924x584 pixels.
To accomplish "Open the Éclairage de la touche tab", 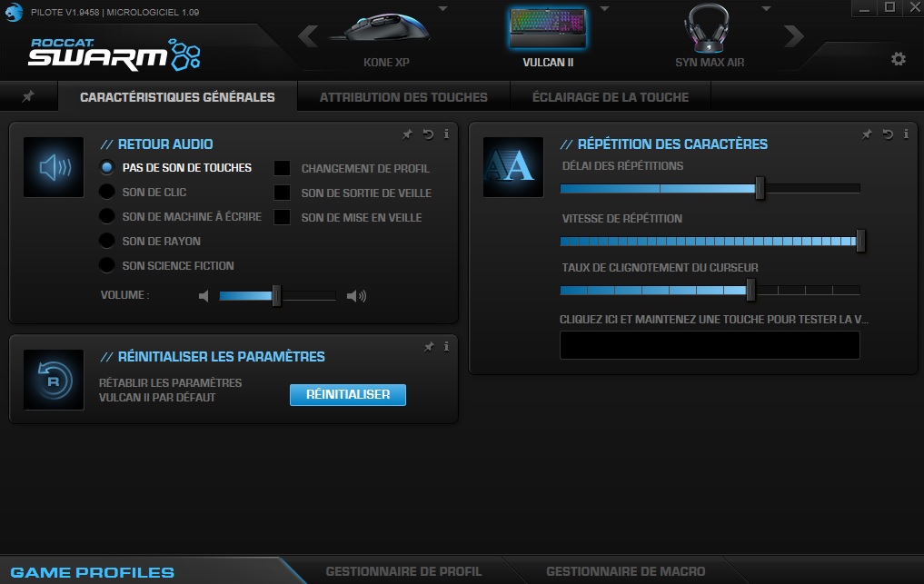I will (x=610, y=95).
